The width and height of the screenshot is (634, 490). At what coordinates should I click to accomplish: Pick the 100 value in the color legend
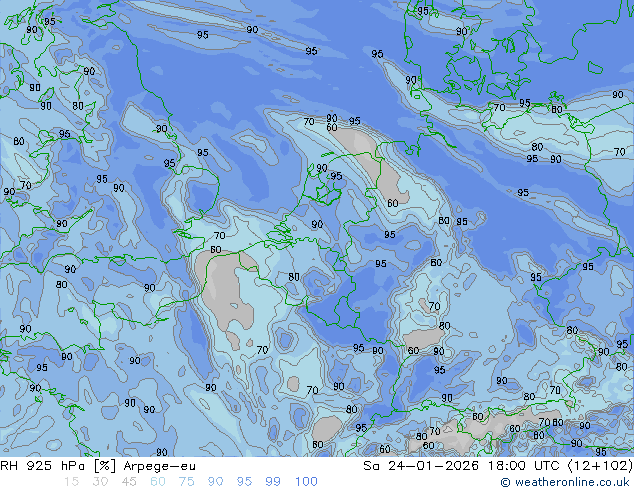tap(306, 482)
